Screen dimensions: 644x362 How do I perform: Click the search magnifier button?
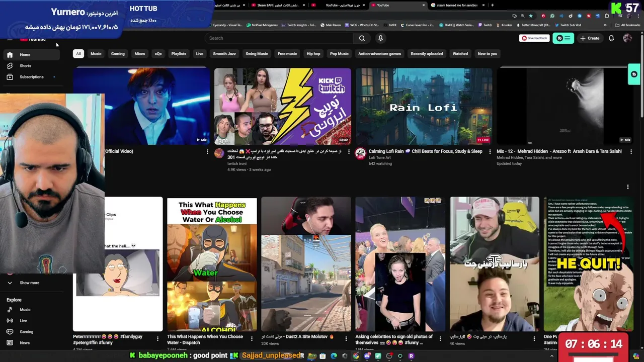(x=362, y=38)
